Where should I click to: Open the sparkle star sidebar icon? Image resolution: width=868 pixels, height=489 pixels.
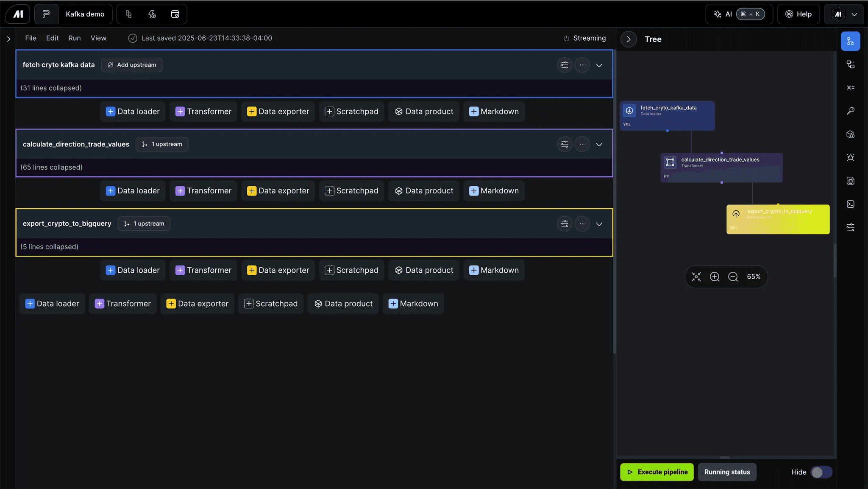(x=850, y=157)
